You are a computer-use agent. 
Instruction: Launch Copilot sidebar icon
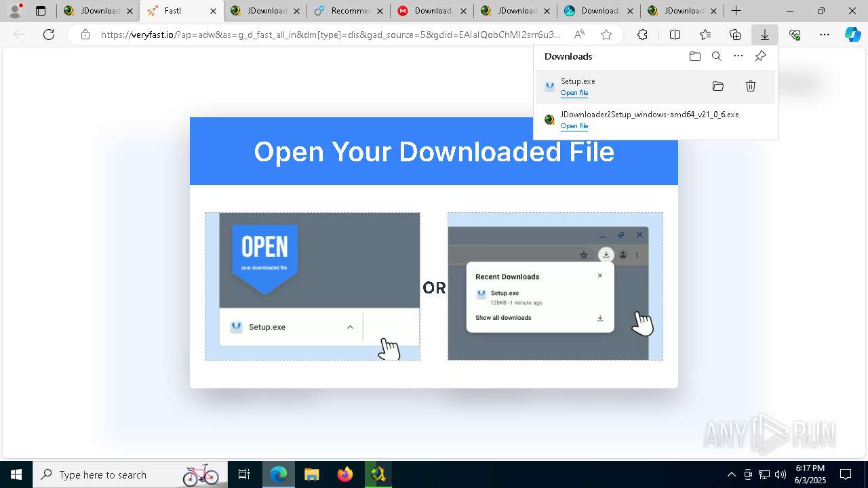click(852, 35)
